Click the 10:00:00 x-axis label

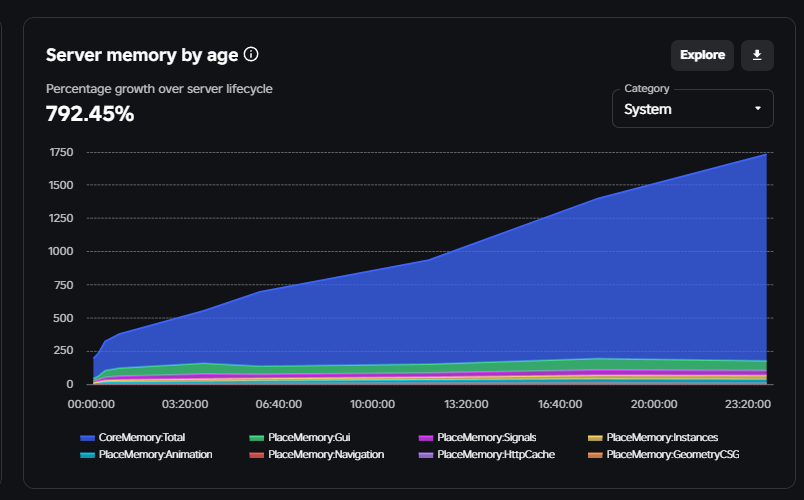372,404
